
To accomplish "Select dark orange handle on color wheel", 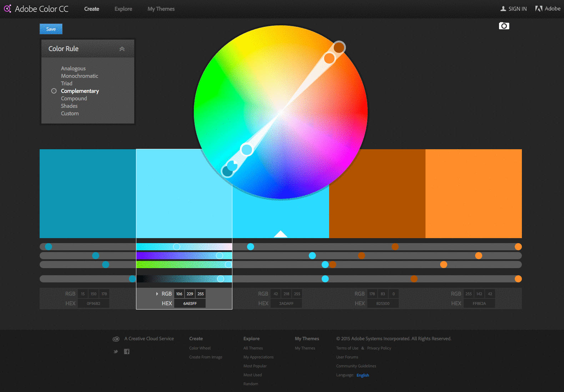I will (x=339, y=47).
